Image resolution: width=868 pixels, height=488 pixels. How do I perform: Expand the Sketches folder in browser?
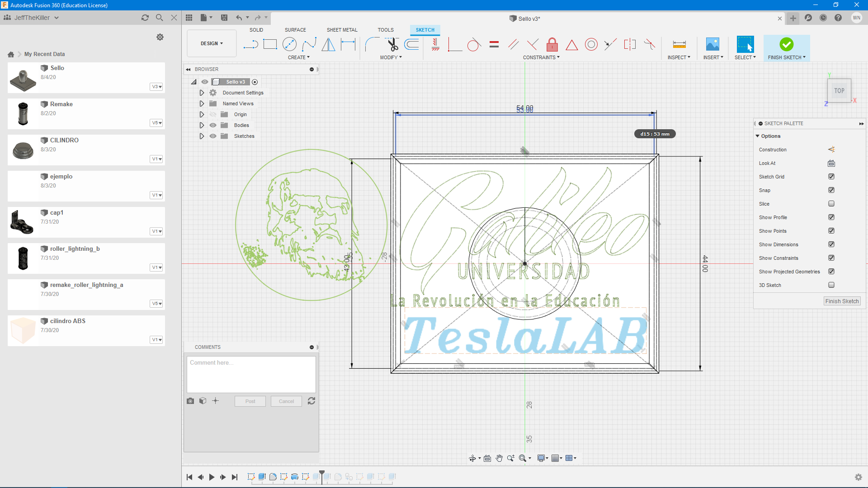point(202,136)
